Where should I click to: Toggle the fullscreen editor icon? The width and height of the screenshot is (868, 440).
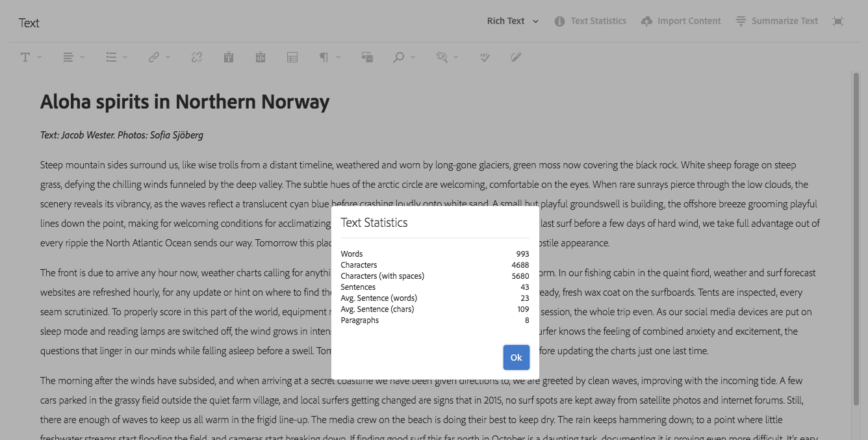pos(838,21)
